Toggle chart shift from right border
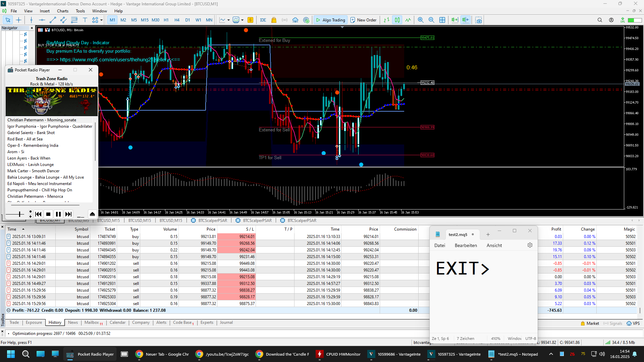 466,20
